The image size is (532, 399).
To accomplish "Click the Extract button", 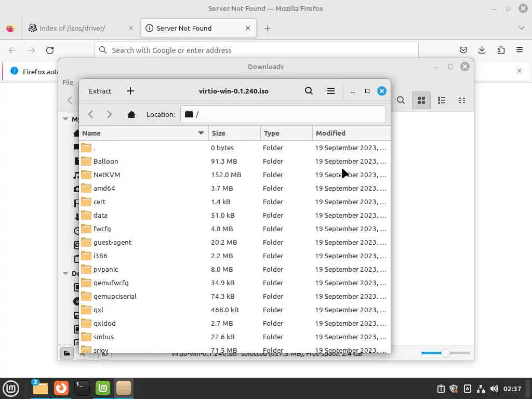I will click(100, 91).
